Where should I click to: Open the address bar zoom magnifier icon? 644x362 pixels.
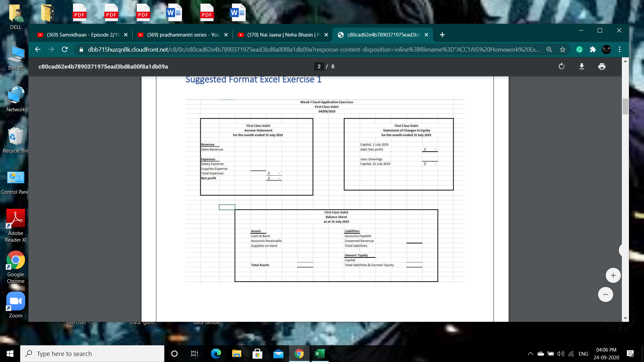549,50
